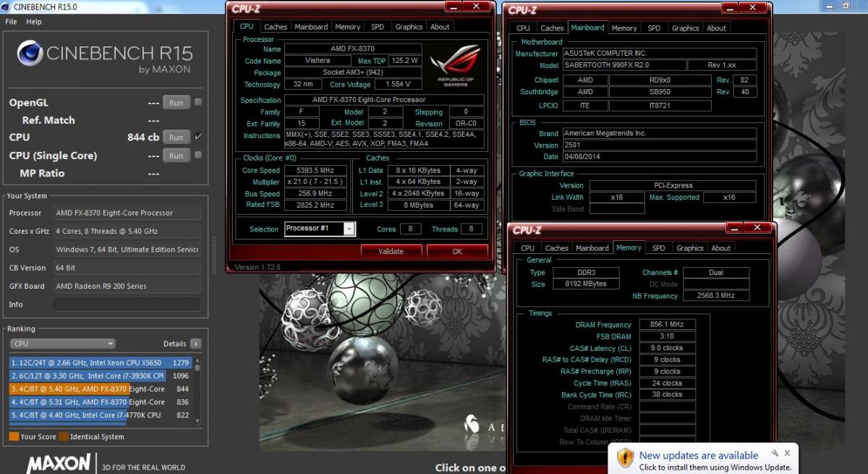This screenshot has height=474, width=868.
Task: Open notification options wrench icon
Action: (x=775, y=453)
